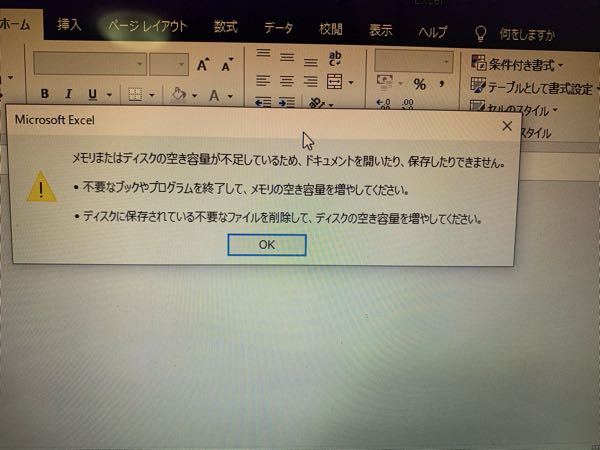Image resolution: width=600 pixels, height=450 pixels.
Task: Select middle vertical alignment icon
Action: [x=287, y=57]
